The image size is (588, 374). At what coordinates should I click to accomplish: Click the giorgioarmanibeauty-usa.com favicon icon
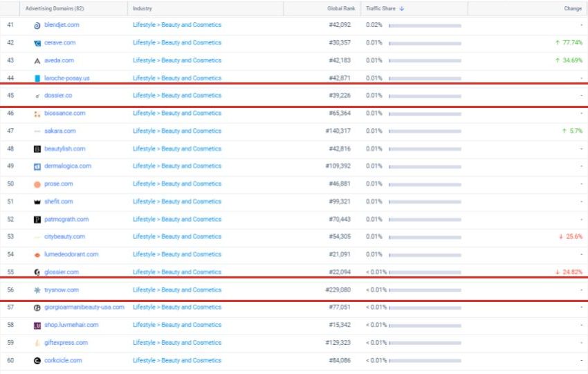point(37,308)
